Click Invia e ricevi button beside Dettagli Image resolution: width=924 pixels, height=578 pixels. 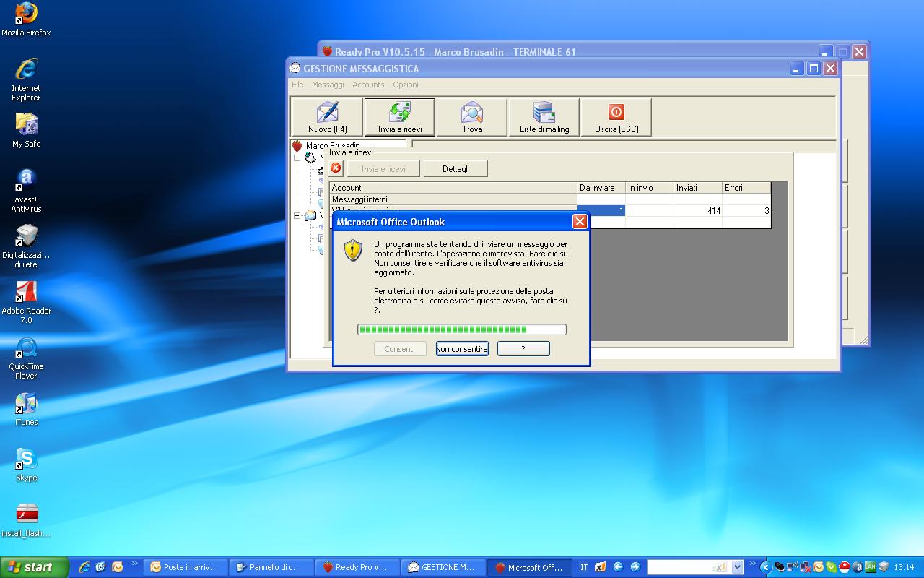(x=383, y=169)
